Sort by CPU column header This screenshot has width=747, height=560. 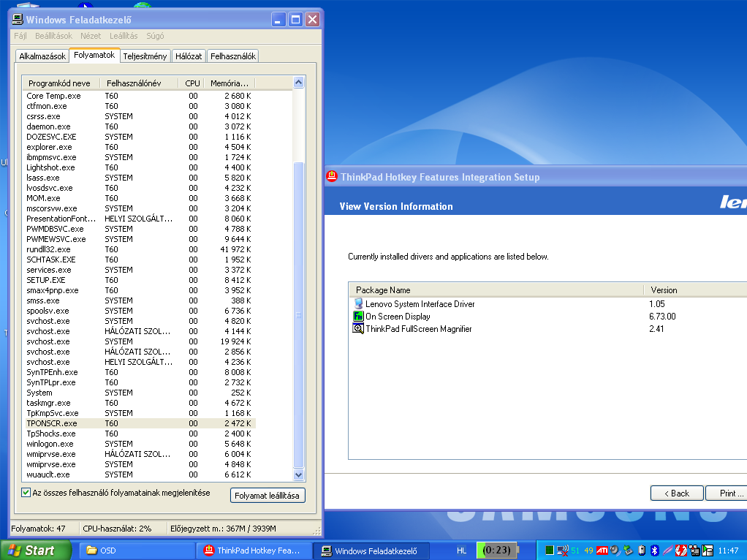tap(192, 83)
